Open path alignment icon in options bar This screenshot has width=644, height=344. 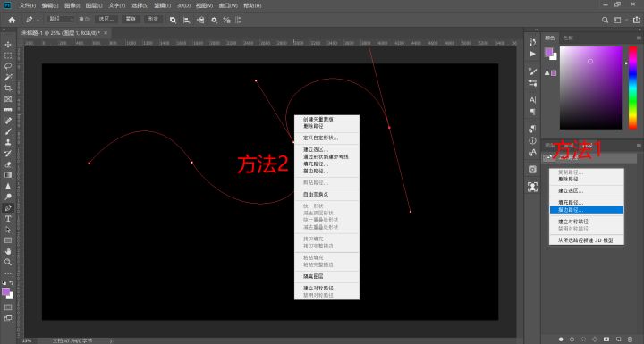pyautogui.click(x=186, y=20)
